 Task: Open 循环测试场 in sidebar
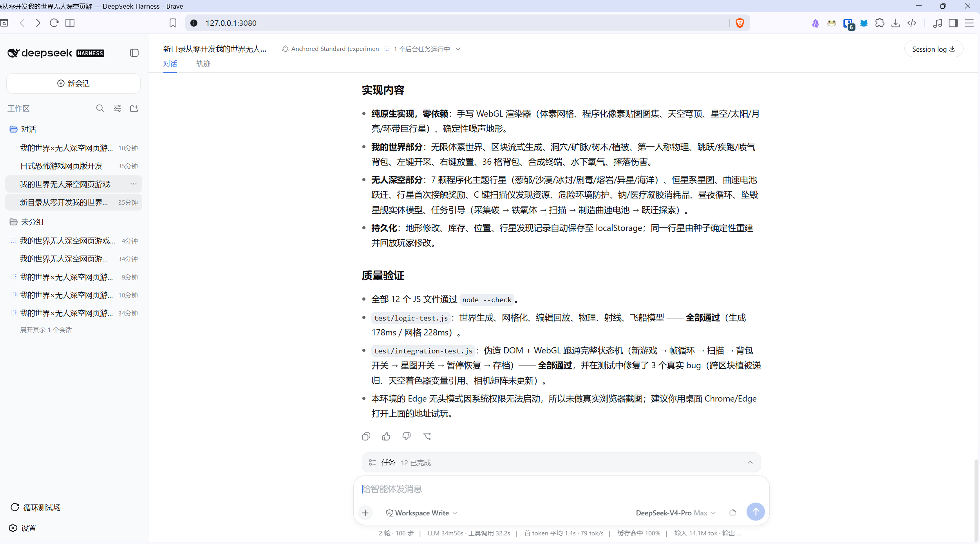click(36, 508)
